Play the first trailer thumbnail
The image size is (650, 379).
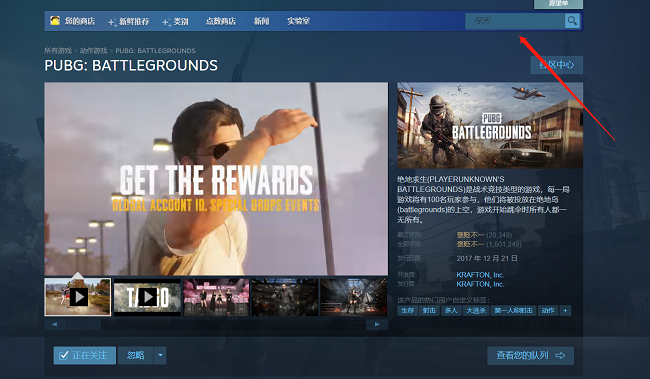tap(78, 297)
